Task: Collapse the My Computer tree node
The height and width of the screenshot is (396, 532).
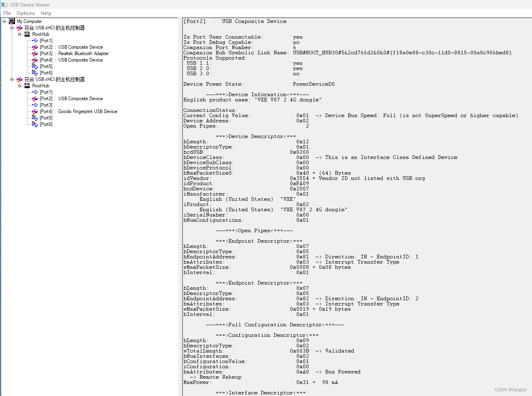Action: (4, 21)
